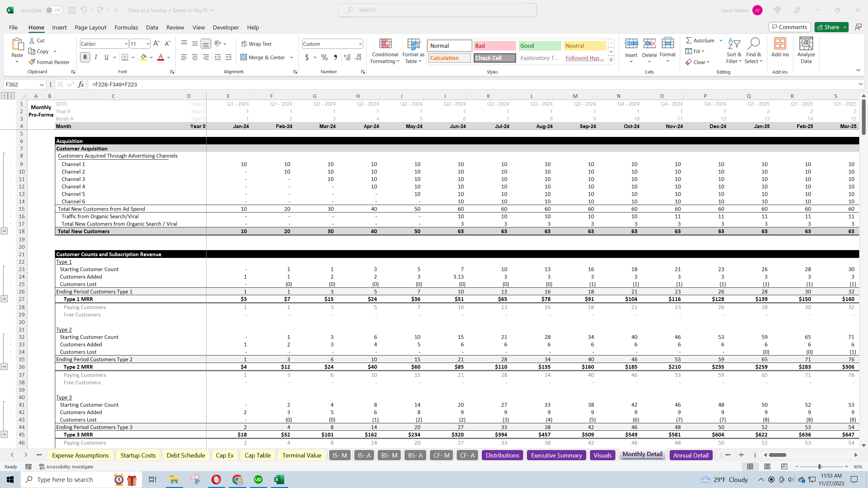Screen dimensions: 868x488
Task: Toggle Italic formatting
Action: pyautogui.click(x=96, y=57)
